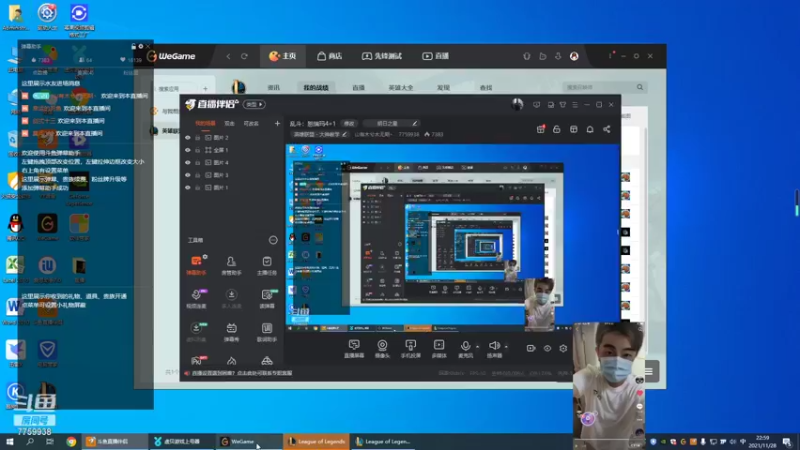800x450 pixels.
Task: Click the record video icon
Action: coord(531,348)
